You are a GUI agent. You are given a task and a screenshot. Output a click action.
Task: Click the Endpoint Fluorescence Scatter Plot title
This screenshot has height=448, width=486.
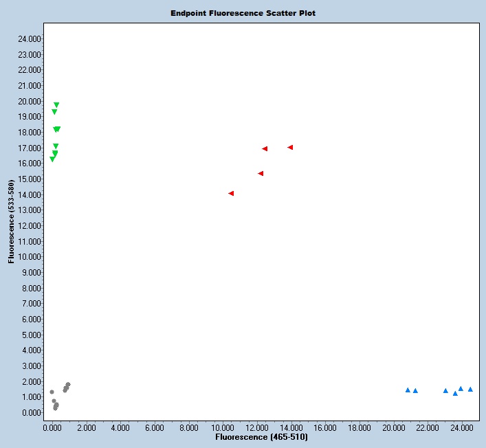point(243,13)
